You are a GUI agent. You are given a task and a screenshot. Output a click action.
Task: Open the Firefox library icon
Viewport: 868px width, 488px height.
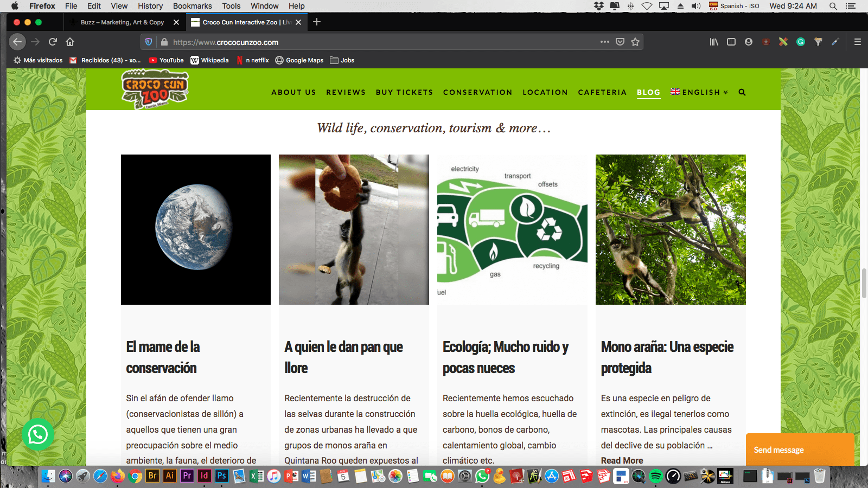pyautogui.click(x=714, y=42)
